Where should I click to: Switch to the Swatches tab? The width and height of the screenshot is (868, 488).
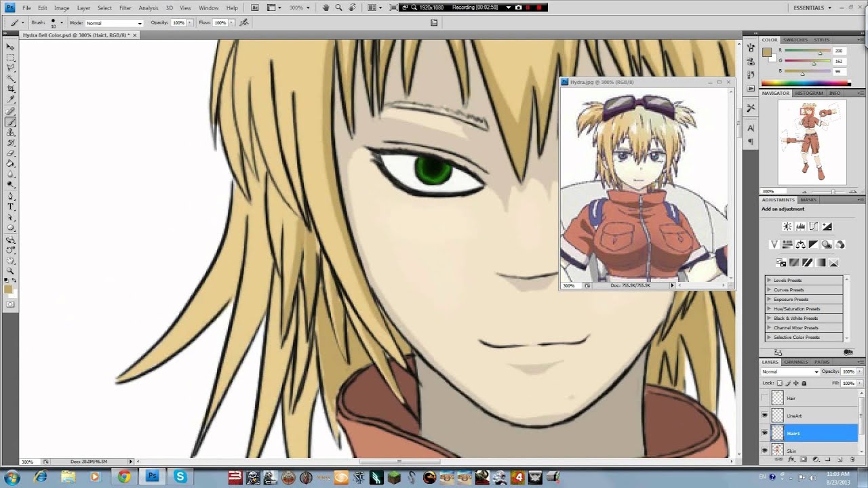(796, 40)
